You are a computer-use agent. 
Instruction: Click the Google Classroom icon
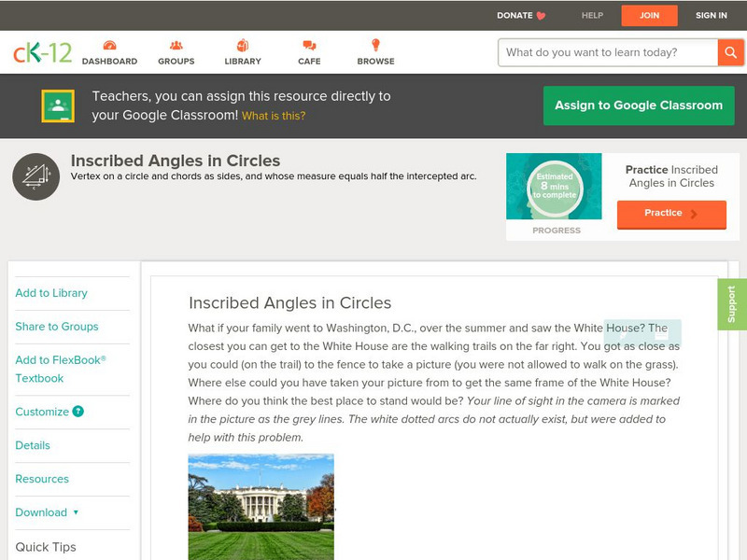click(58, 105)
